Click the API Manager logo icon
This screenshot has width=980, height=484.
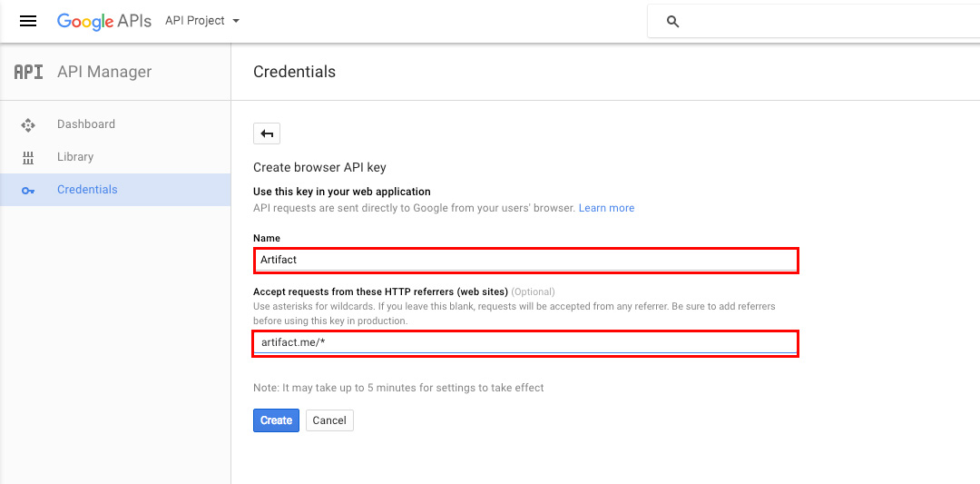coord(29,72)
